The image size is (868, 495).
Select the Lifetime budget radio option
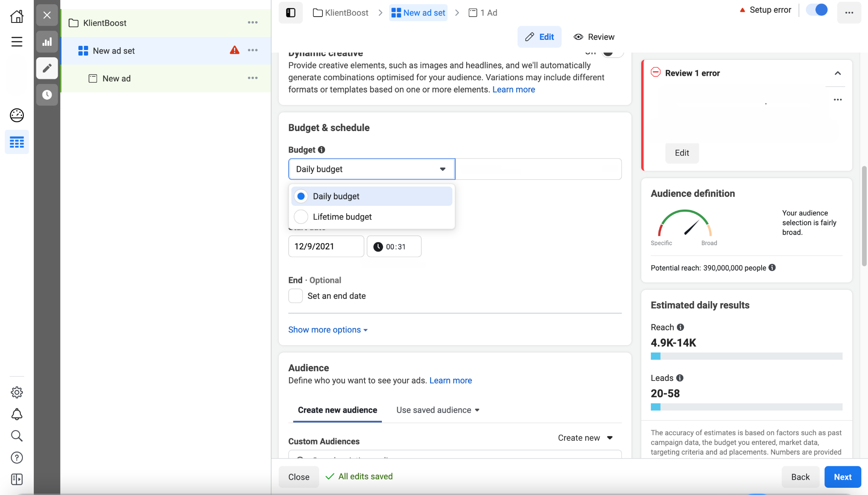[301, 217]
